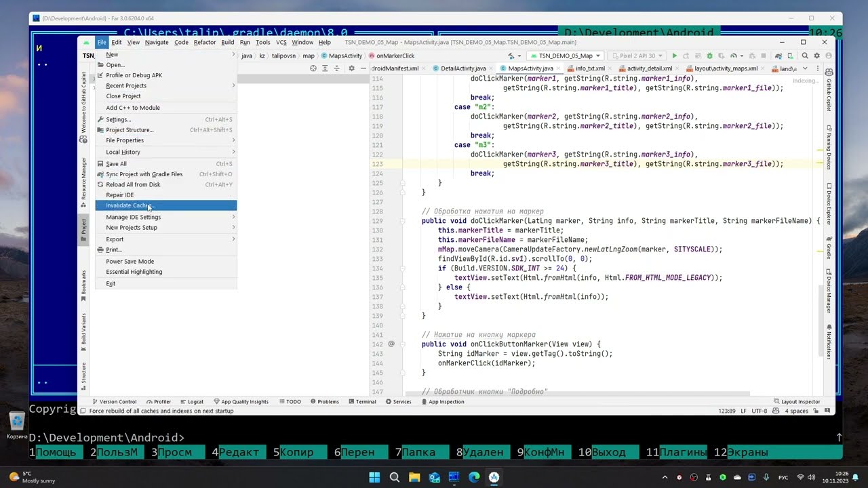Open the account avatar icon in toolbar
Viewport: 868px width, 488px height.
[x=828, y=56]
